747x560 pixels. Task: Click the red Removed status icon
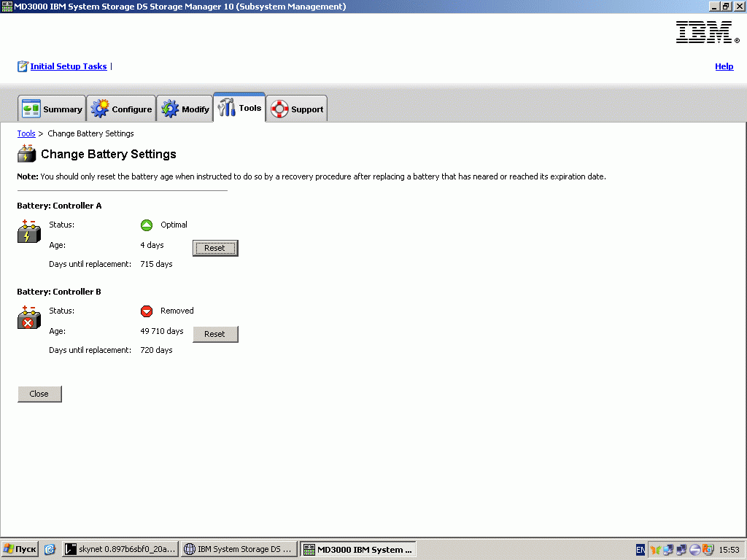pos(147,311)
